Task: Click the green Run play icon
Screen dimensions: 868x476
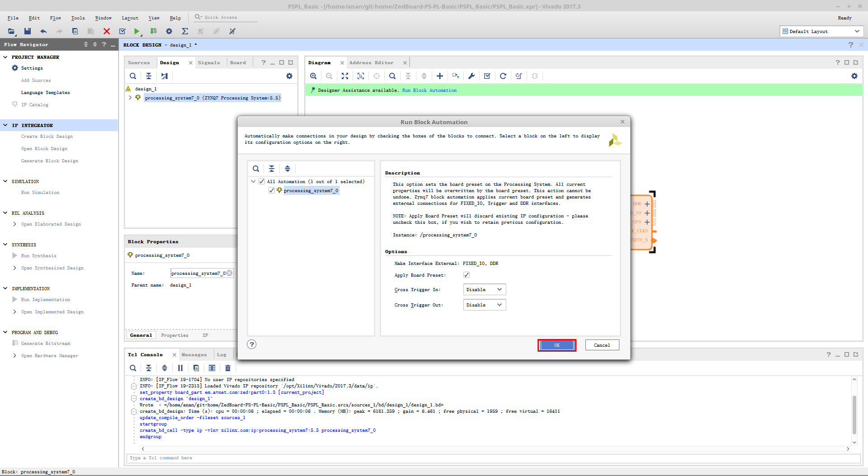Action: pyautogui.click(x=137, y=31)
